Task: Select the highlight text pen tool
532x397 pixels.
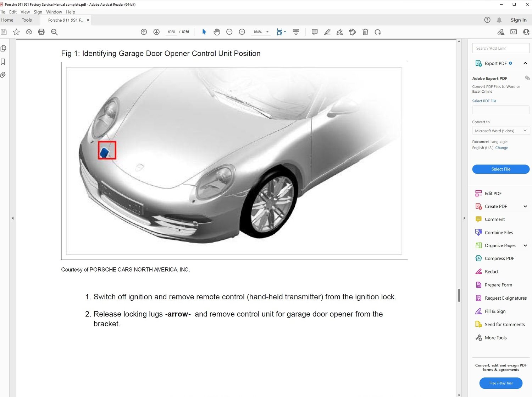Action: (x=327, y=32)
